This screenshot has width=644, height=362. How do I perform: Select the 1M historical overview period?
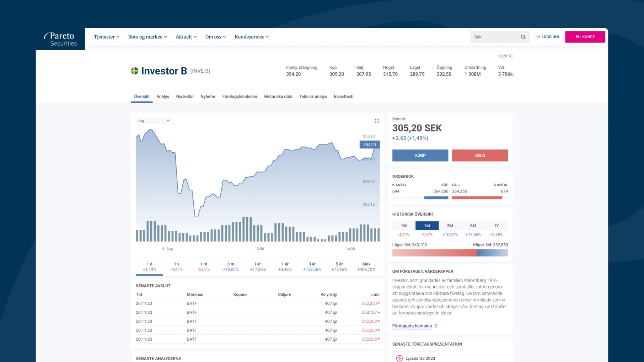tap(427, 226)
